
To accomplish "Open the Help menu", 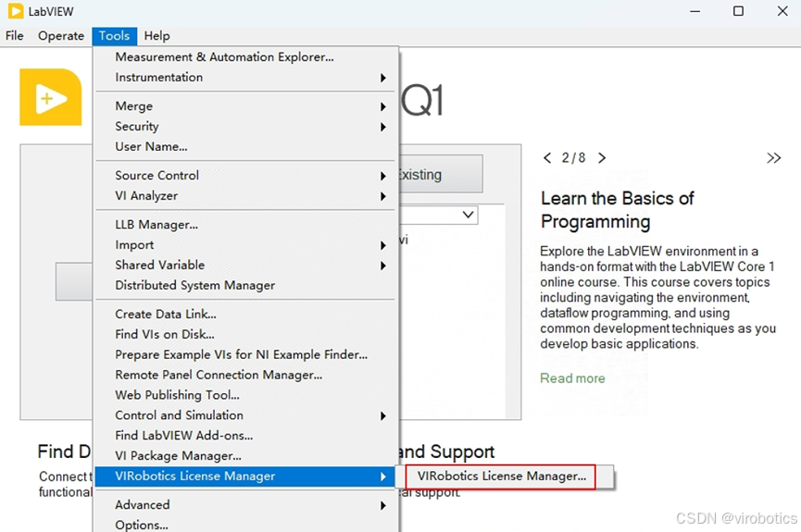I will pos(156,36).
